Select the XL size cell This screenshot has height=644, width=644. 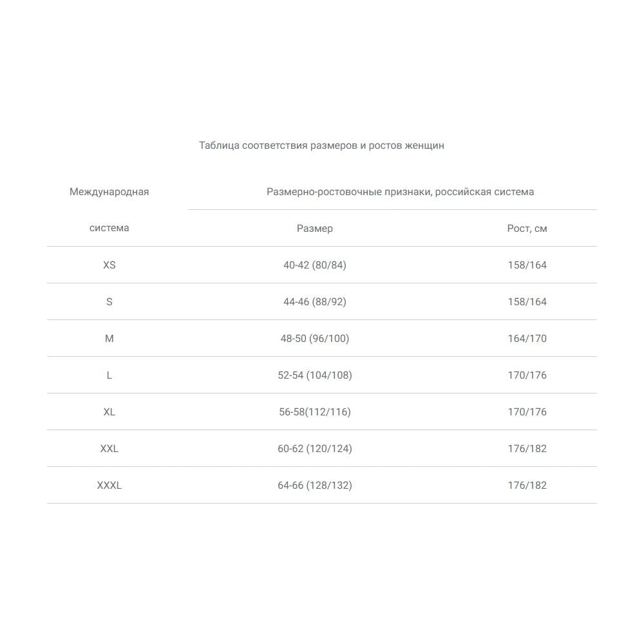coord(109,412)
